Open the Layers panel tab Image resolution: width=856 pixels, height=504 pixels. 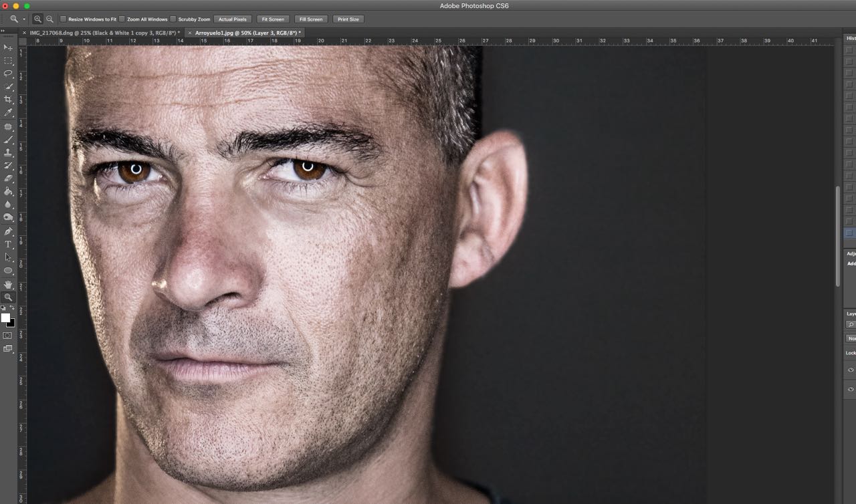coord(851,313)
